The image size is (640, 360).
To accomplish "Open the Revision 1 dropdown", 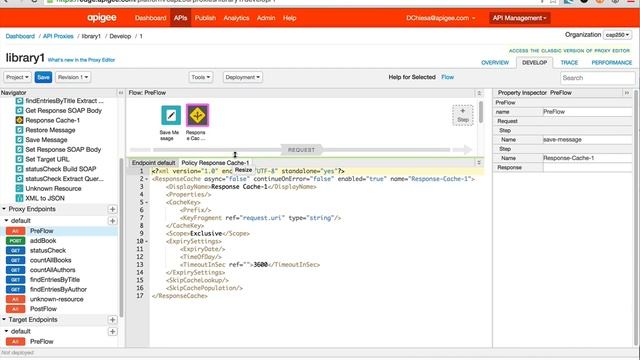I will point(73,77).
